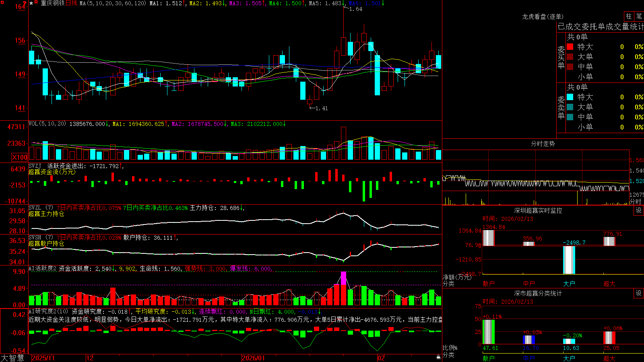Click the 2026/01 date marker on the timeline

click(x=253, y=358)
